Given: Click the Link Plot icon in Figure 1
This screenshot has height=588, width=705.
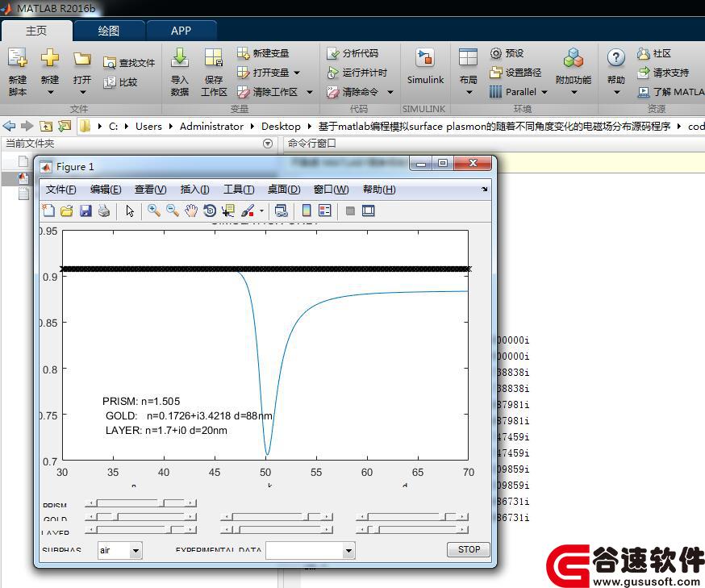Looking at the screenshot, I should 281,211.
